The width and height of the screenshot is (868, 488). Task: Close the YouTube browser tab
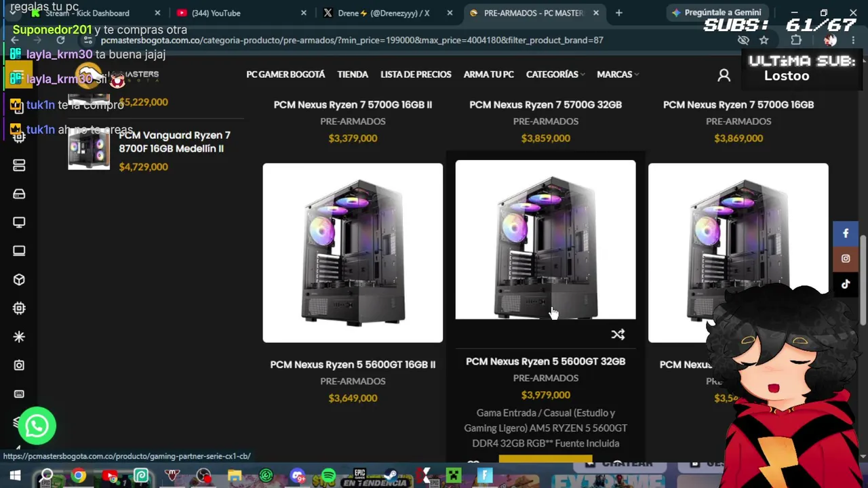(304, 13)
